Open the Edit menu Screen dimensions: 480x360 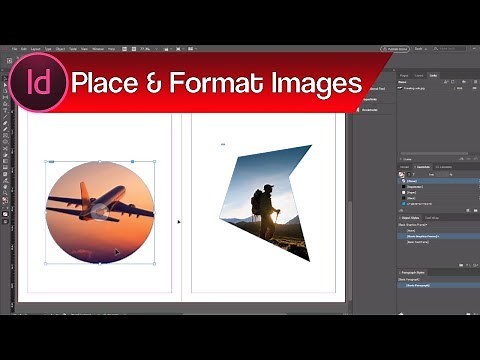(24, 49)
